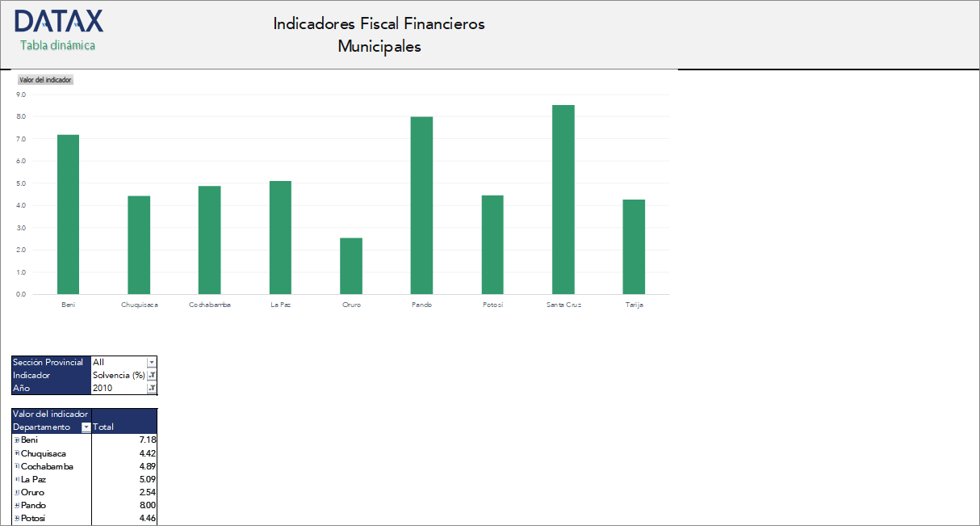Click Beni's total value cell showing 7.18
980x526 pixels.
click(x=144, y=440)
